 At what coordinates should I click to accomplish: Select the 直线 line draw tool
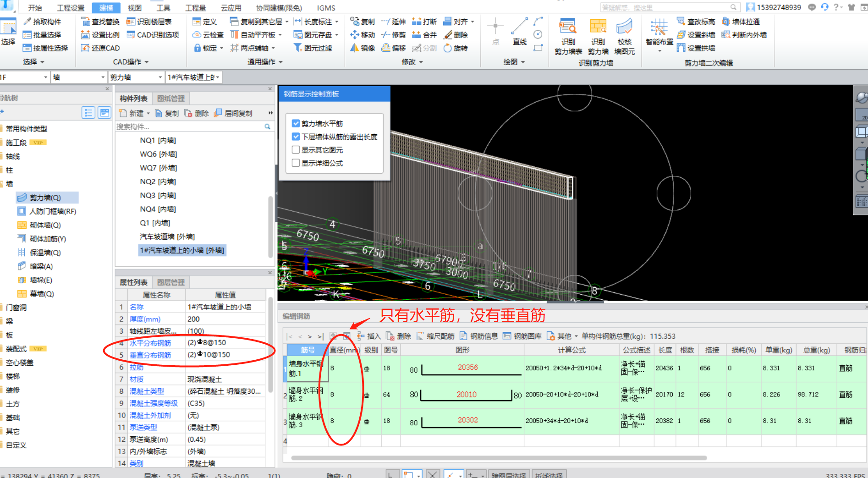519,32
